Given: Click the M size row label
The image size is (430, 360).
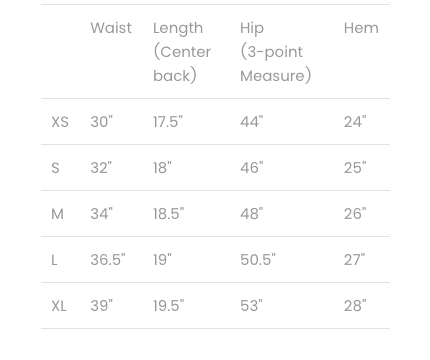Looking at the screenshot, I should pos(57,214).
